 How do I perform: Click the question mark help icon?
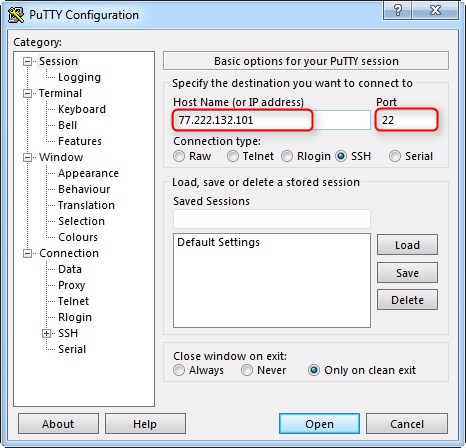[397, 11]
